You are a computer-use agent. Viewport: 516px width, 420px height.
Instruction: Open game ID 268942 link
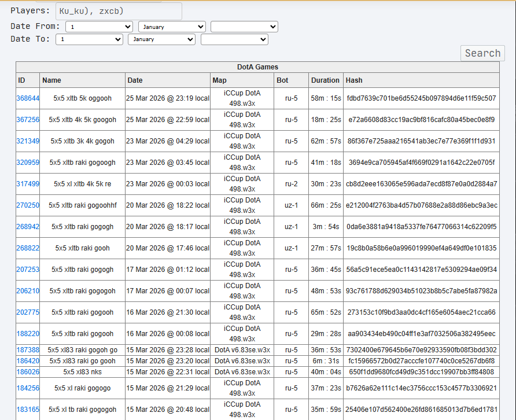pos(28,226)
